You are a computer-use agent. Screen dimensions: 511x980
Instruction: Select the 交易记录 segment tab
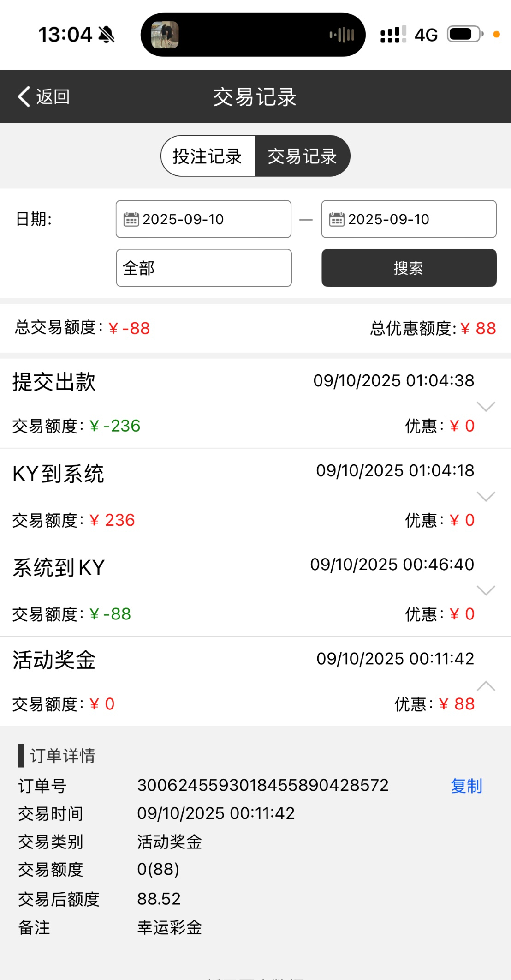[302, 156]
